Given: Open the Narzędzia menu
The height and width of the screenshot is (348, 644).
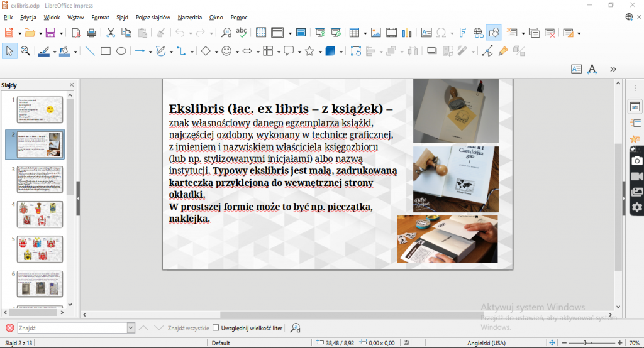Looking at the screenshot, I should click(189, 18).
